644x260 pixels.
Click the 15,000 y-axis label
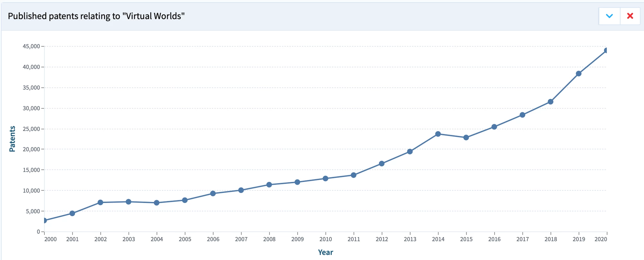pos(31,170)
